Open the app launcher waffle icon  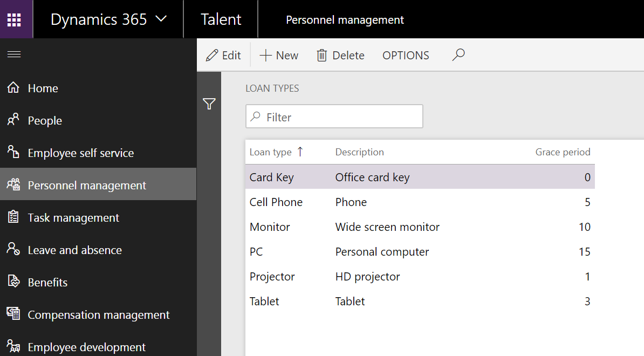coord(14,19)
